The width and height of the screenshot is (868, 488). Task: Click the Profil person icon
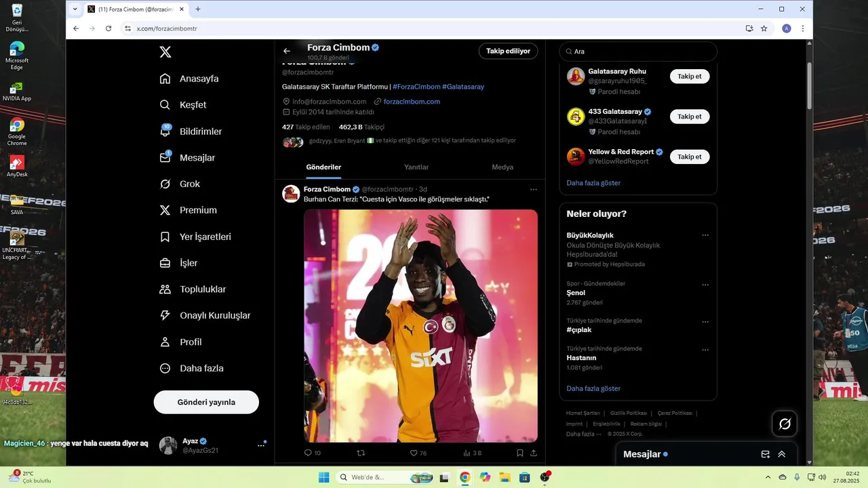165,342
